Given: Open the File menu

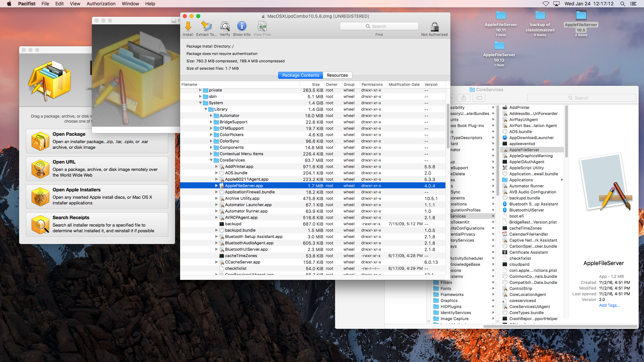Looking at the screenshot, I should (45, 4).
